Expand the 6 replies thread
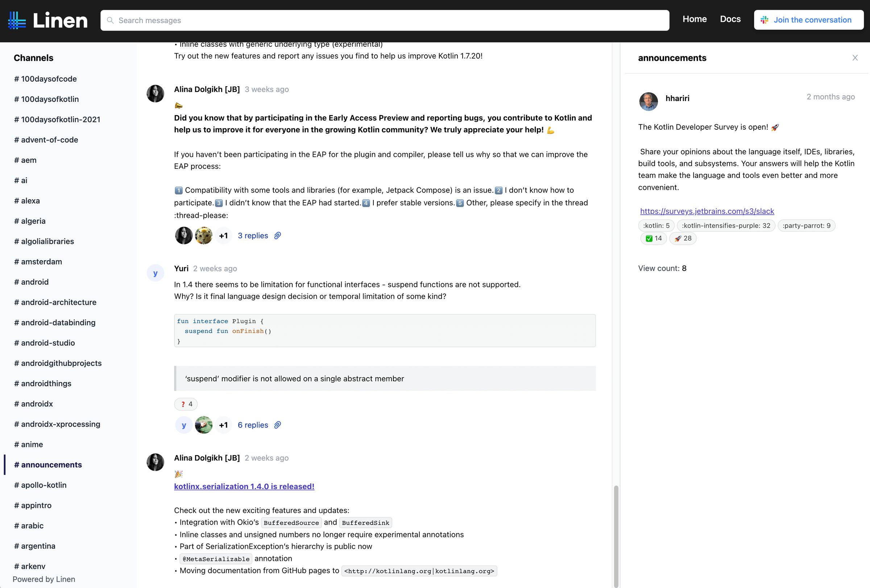 pos(253,425)
